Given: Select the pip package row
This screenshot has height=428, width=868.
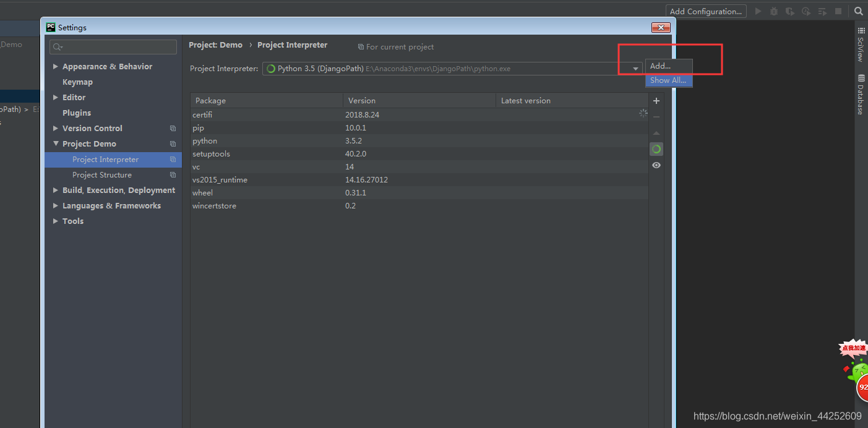Looking at the screenshot, I should click(x=419, y=128).
